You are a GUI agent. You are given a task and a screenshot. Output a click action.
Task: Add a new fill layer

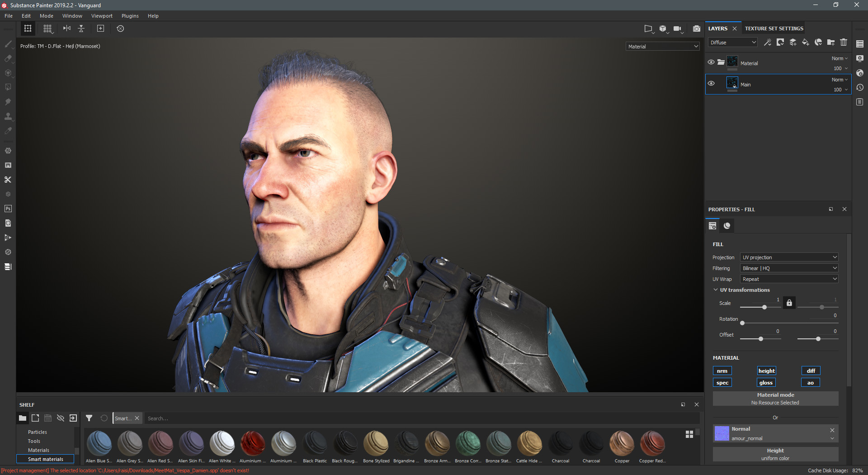(805, 42)
